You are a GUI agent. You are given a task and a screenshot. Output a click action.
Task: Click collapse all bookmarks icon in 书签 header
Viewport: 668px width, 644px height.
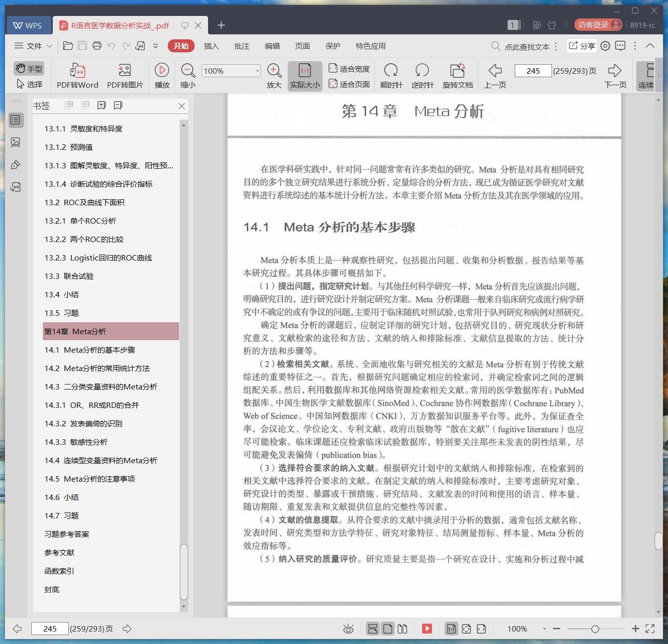coord(85,105)
